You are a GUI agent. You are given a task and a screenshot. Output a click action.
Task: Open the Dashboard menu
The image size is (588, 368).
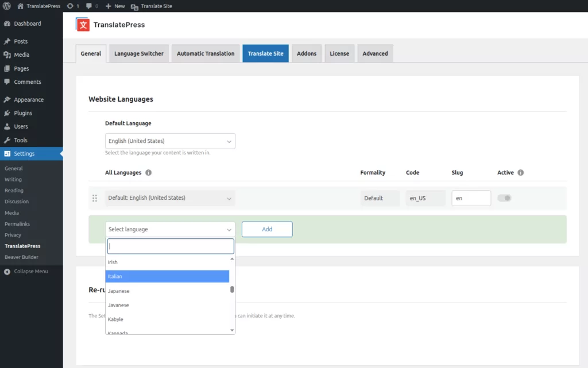coord(28,24)
